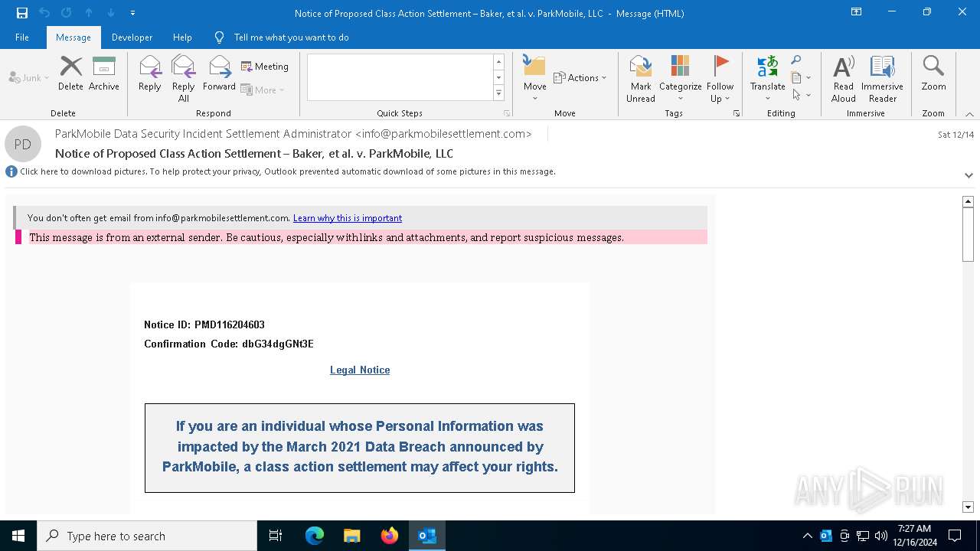Open the Legal Notice link
Image resolution: width=980 pixels, height=551 pixels.
(x=360, y=370)
